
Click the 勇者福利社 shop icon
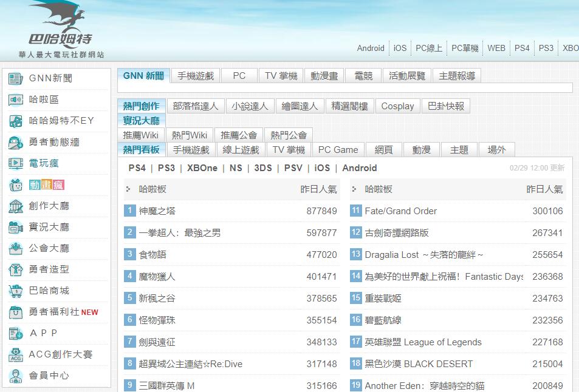(16, 313)
